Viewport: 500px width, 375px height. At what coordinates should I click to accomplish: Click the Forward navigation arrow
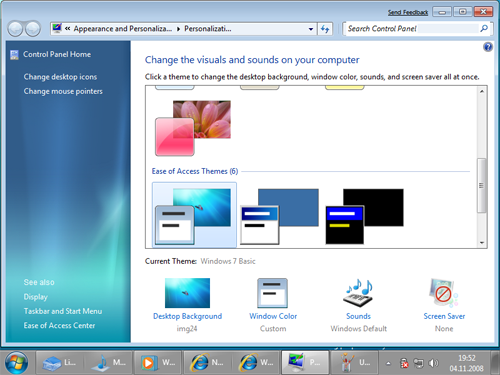33,29
